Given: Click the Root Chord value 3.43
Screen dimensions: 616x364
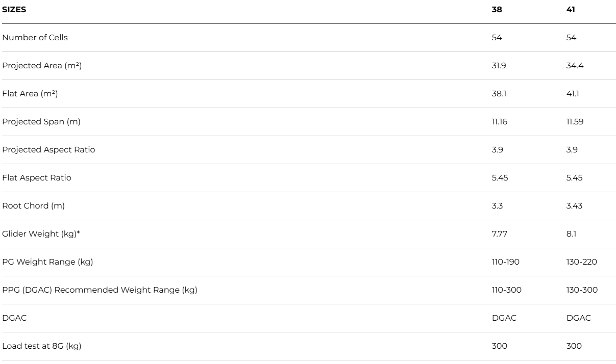Looking at the screenshot, I should [574, 206].
